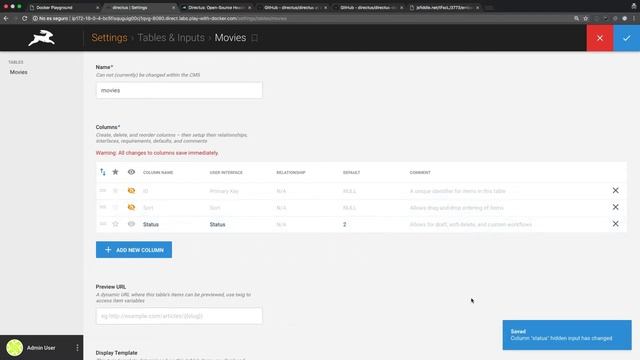
Task: Click the eye header icon
Action: pyautogui.click(x=131, y=172)
